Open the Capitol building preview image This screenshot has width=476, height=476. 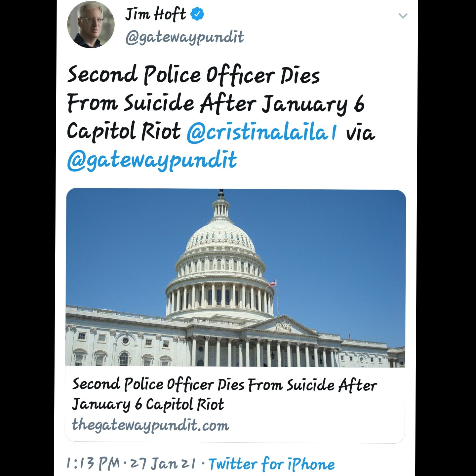click(235, 278)
